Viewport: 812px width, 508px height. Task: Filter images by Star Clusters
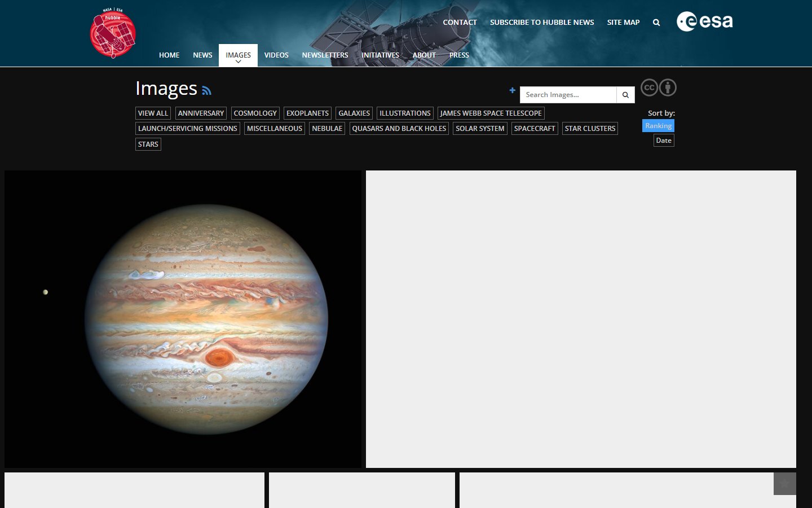590,129
